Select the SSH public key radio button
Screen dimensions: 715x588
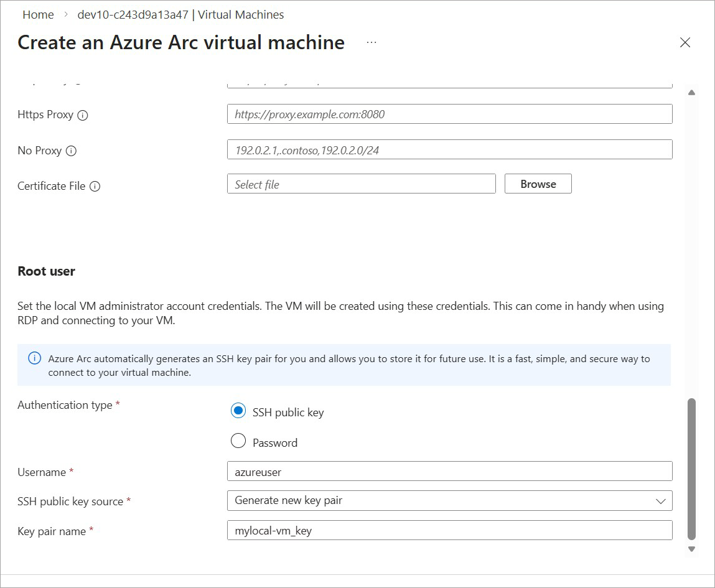[238, 411]
